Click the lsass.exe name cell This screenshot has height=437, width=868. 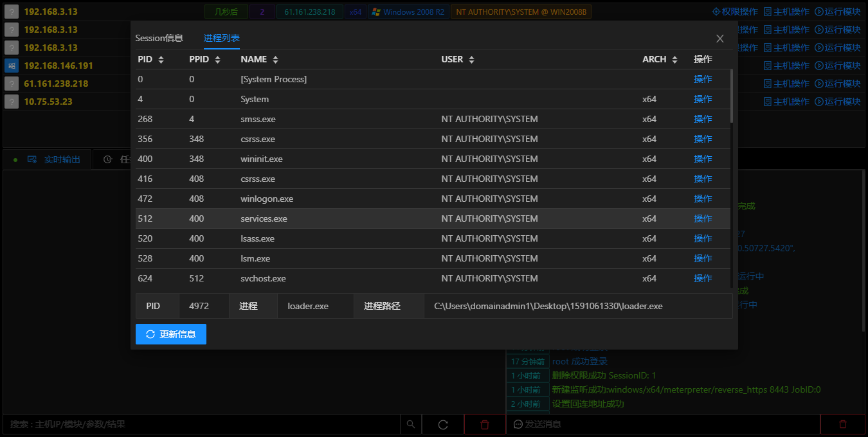pyautogui.click(x=257, y=238)
